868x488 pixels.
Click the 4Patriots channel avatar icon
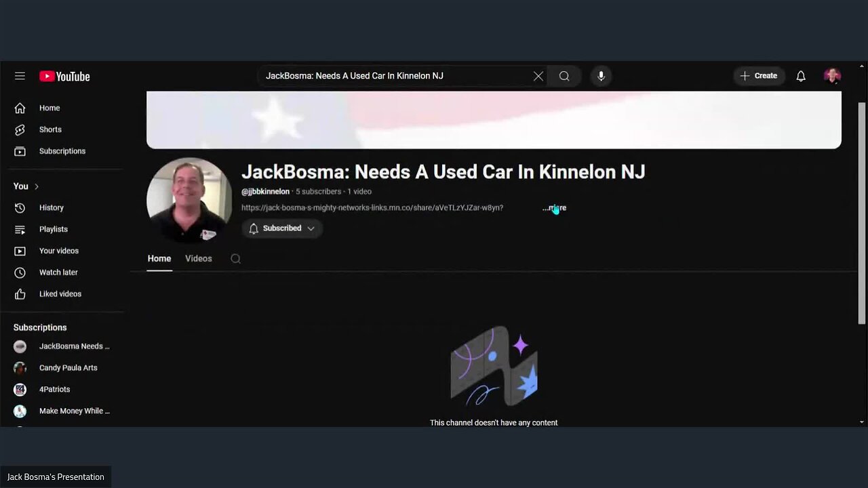tap(20, 390)
